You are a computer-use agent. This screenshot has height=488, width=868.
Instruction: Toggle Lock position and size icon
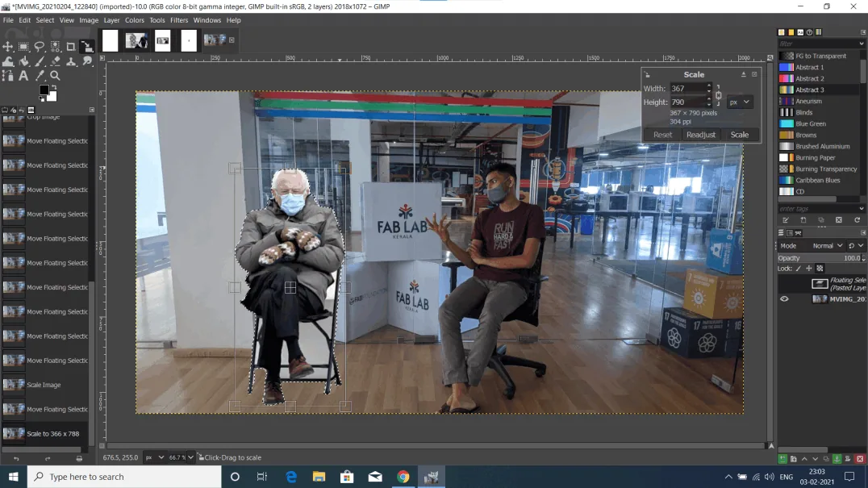[x=809, y=269]
